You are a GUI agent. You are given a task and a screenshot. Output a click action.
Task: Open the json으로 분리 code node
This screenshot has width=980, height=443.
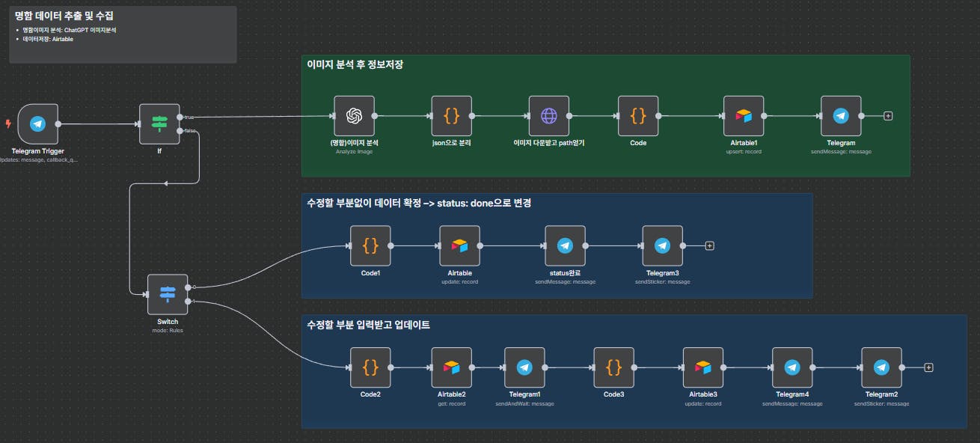tap(452, 116)
